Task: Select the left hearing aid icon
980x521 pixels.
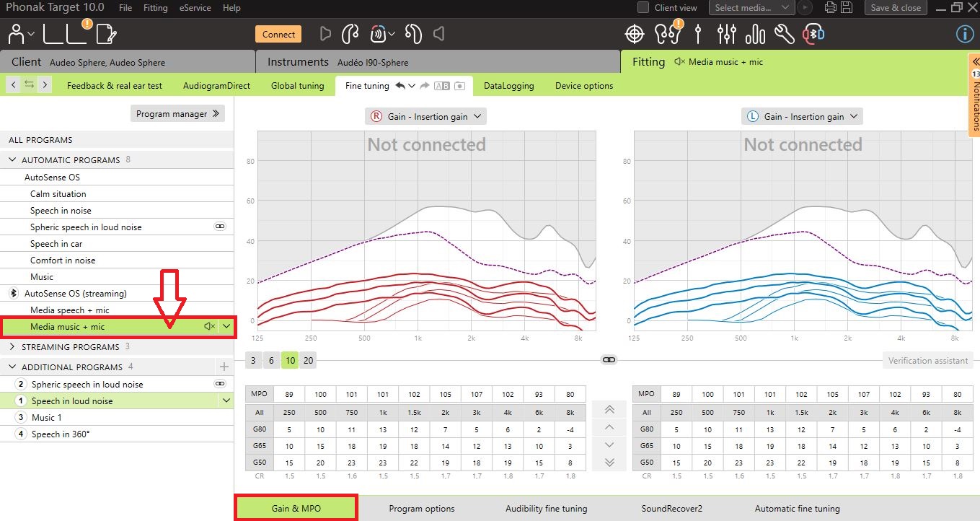Action: click(413, 34)
